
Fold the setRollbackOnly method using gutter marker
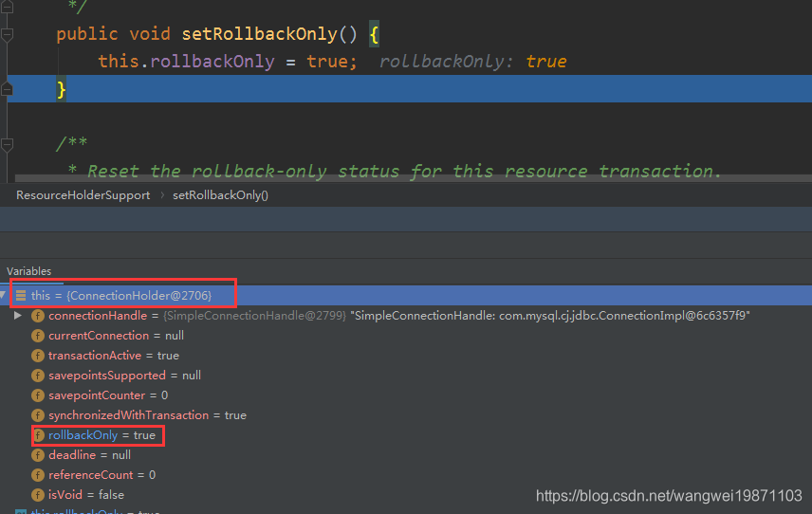click(x=7, y=35)
